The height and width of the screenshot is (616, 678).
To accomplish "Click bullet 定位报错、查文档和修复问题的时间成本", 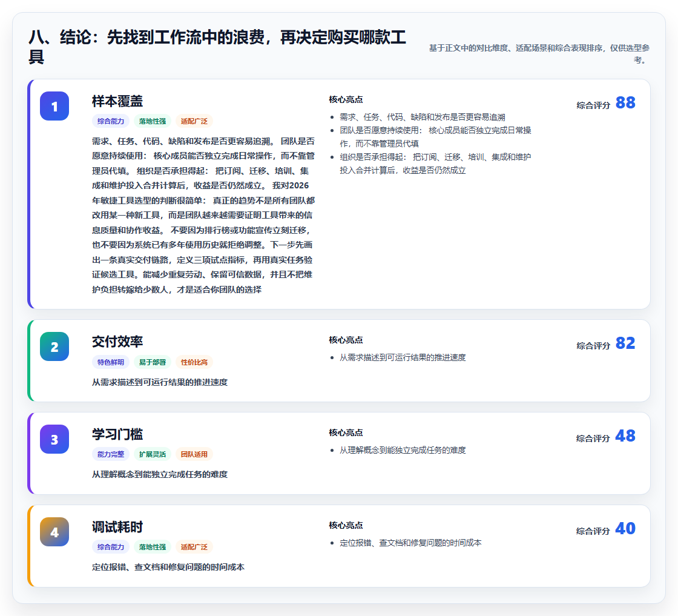I will click(410, 543).
